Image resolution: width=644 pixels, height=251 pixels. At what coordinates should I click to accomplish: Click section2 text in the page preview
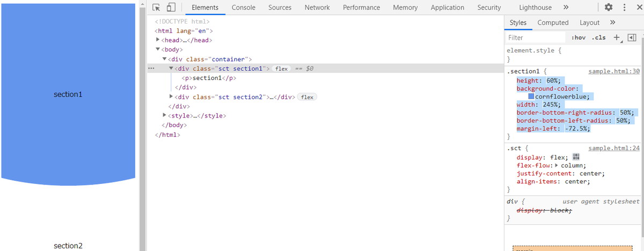68,246
